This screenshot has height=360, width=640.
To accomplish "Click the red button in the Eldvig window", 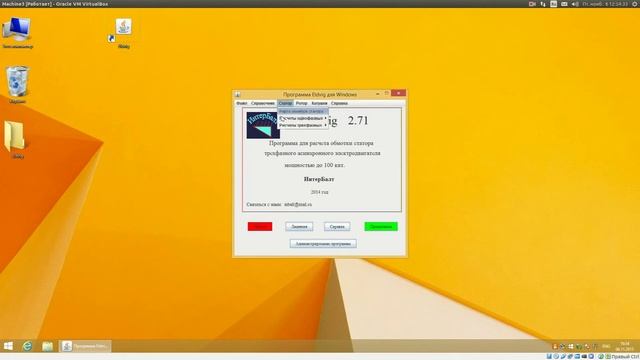I will (260, 226).
